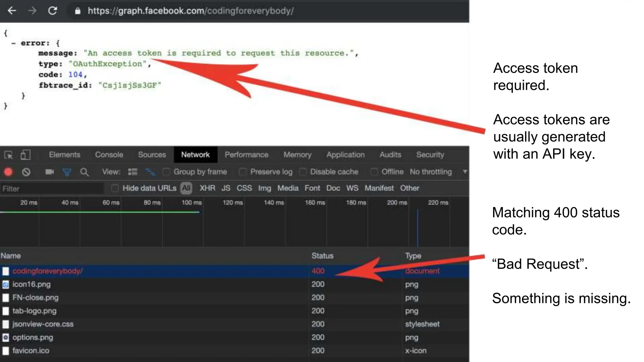Select the options.png request
Screen dimensions: 644x362
pos(234,337)
